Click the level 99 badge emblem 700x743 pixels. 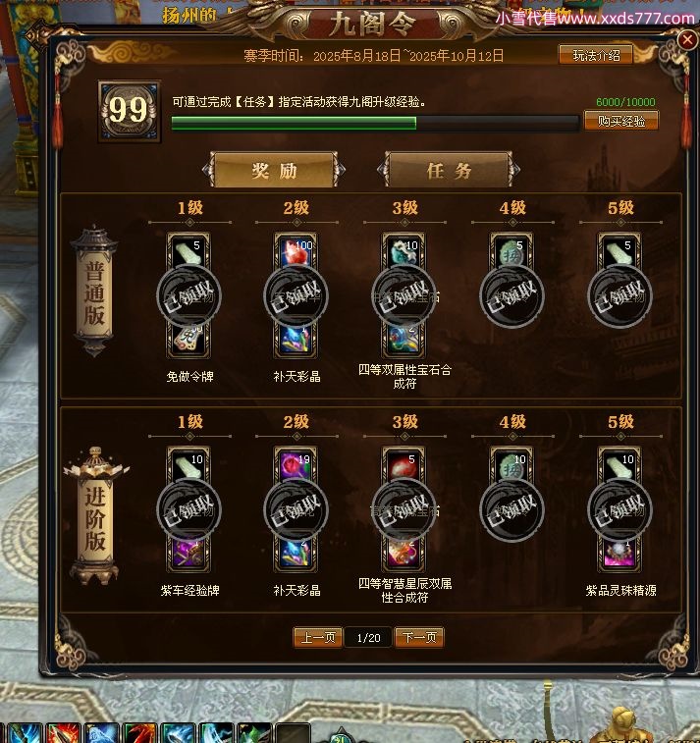point(129,111)
